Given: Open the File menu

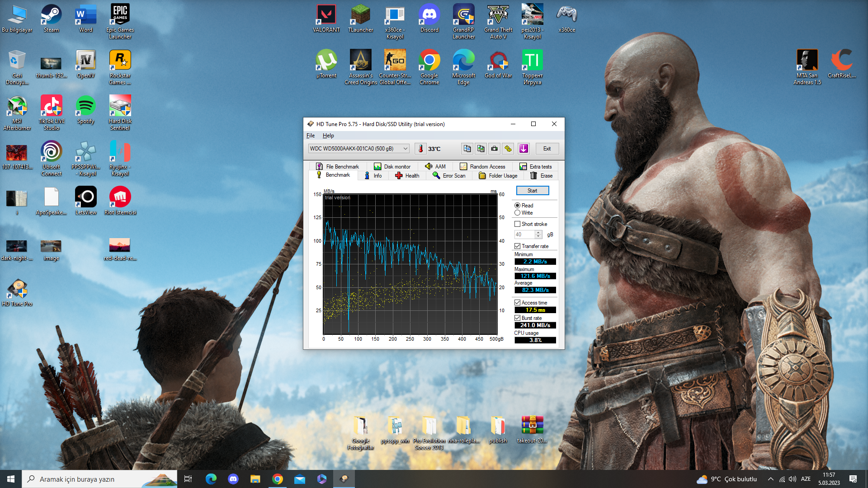Looking at the screenshot, I should point(310,136).
